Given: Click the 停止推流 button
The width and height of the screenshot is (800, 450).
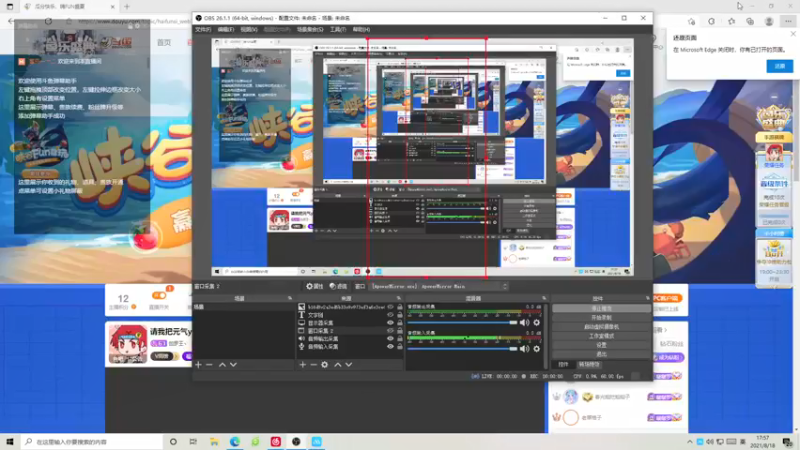Looking at the screenshot, I should coord(601,308).
